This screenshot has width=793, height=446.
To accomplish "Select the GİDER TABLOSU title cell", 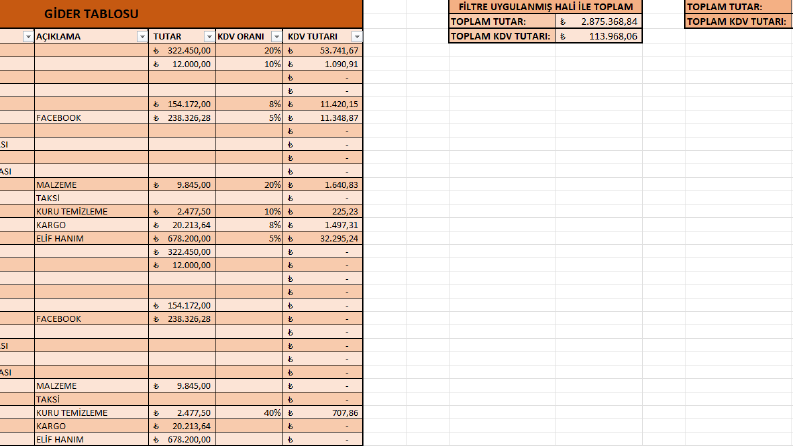I will [x=181, y=14].
